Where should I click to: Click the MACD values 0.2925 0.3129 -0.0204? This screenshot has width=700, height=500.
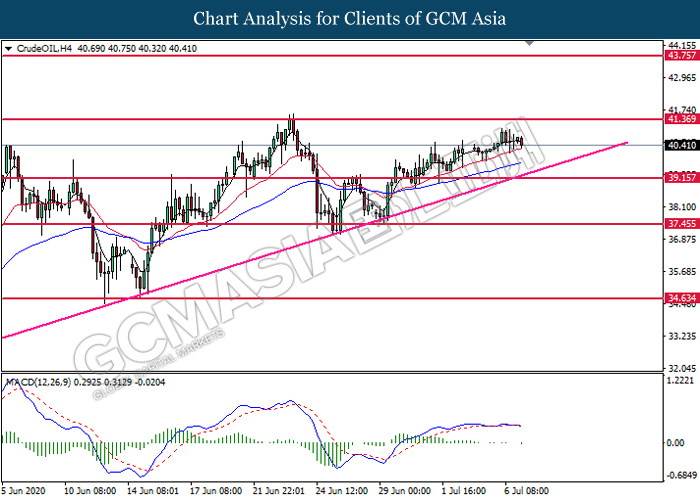click(x=120, y=382)
